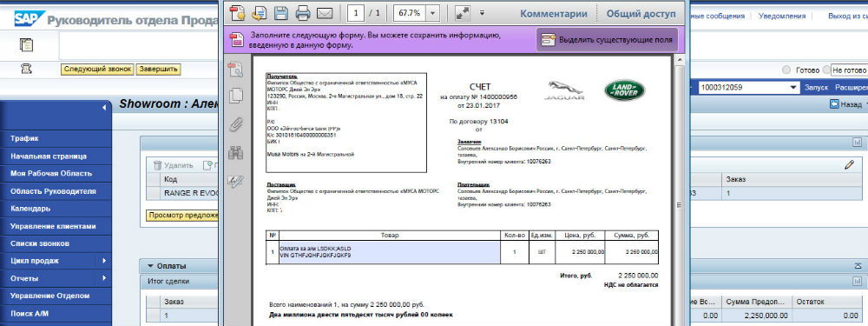The image size is (868, 326).
Task: Open the binoculars search icon in PDF sidebar
Action: (x=236, y=152)
